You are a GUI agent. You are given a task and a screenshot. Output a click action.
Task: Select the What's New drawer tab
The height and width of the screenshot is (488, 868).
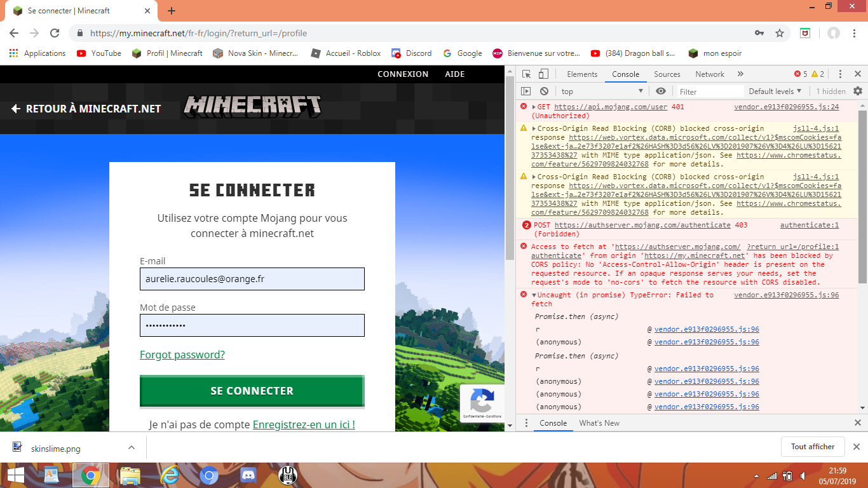click(599, 423)
